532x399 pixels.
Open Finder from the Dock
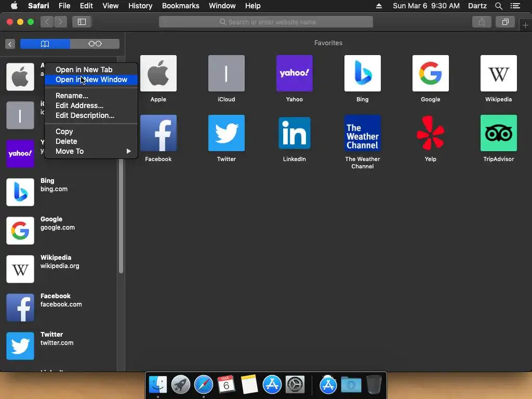pos(158,385)
